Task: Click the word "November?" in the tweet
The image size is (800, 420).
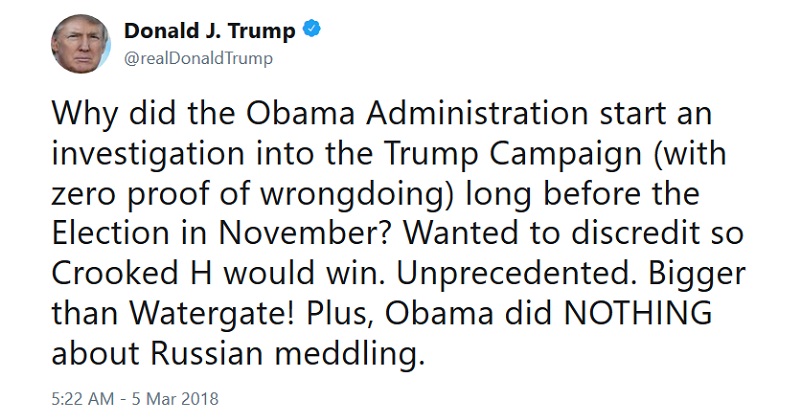Action: (307, 233)
